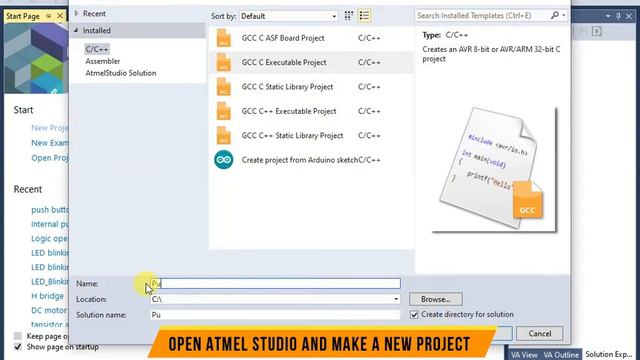
Task: Activate the Start Page tab
Action: click(x=23, y=16)
